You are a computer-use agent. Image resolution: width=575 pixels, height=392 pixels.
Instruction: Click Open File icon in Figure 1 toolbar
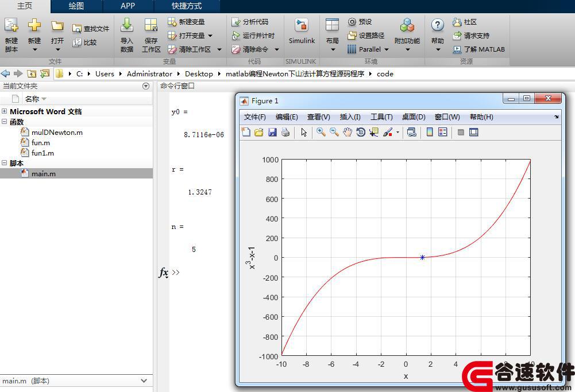click(259, 132)
